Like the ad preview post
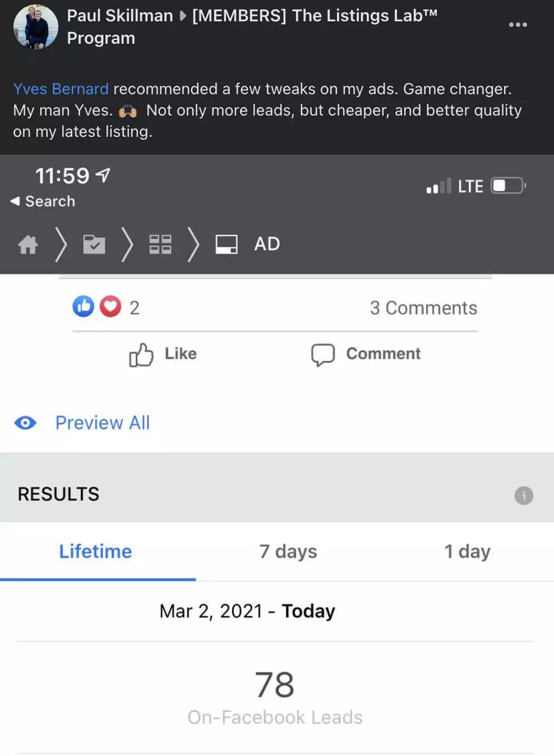554x756 pixels. click(x=163, y=354)
